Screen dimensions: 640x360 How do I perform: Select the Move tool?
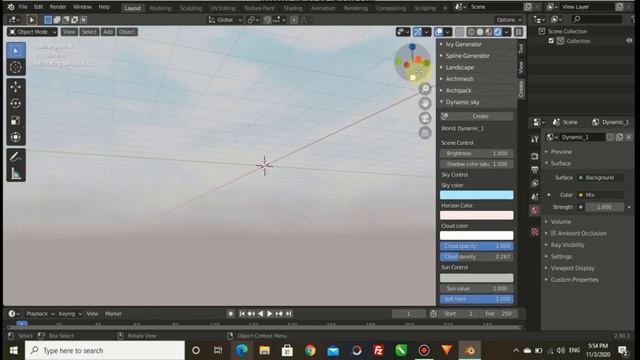(16, 87)
